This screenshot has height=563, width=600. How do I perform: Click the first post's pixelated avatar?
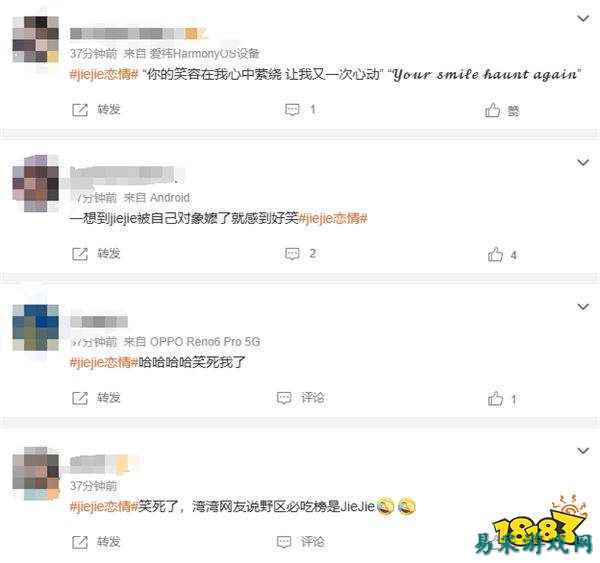(36, 39)
